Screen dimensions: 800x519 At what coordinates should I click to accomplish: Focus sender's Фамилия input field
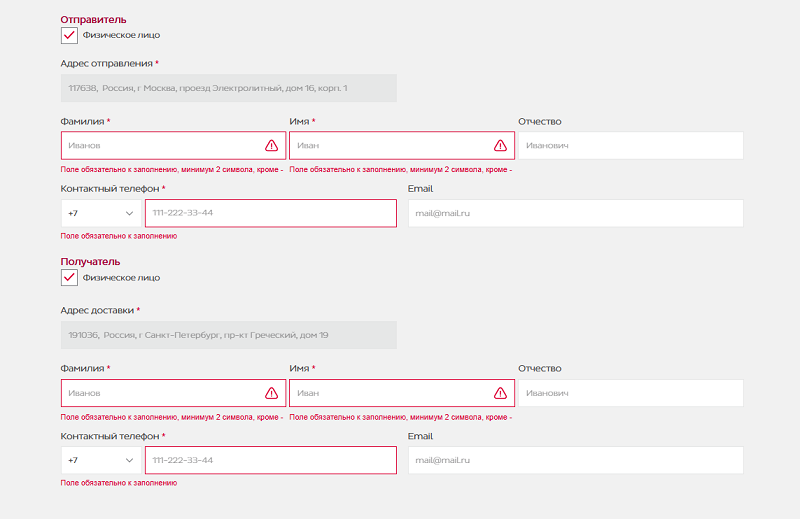(x=160, y=145)
